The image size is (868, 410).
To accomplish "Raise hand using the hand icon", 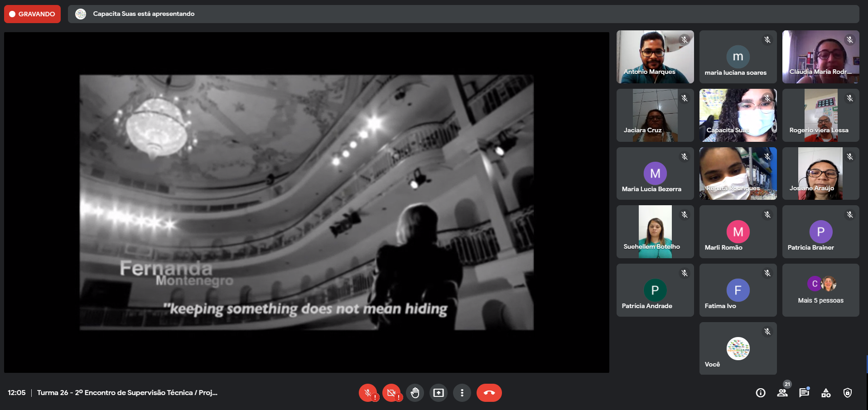I will 415,393.
